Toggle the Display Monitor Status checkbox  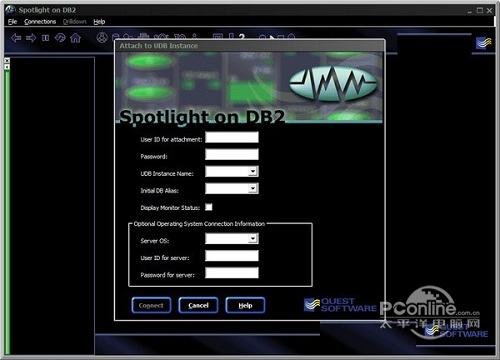tap(209, 207)
